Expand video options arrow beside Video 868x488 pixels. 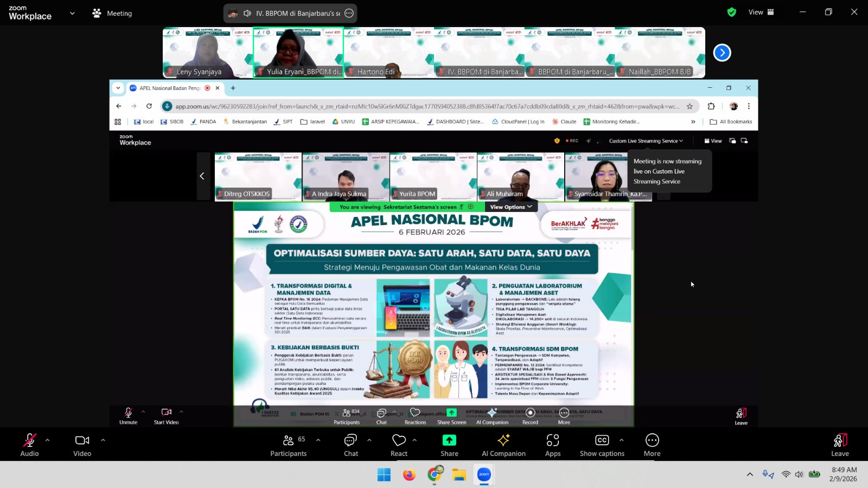click(103, 440)
